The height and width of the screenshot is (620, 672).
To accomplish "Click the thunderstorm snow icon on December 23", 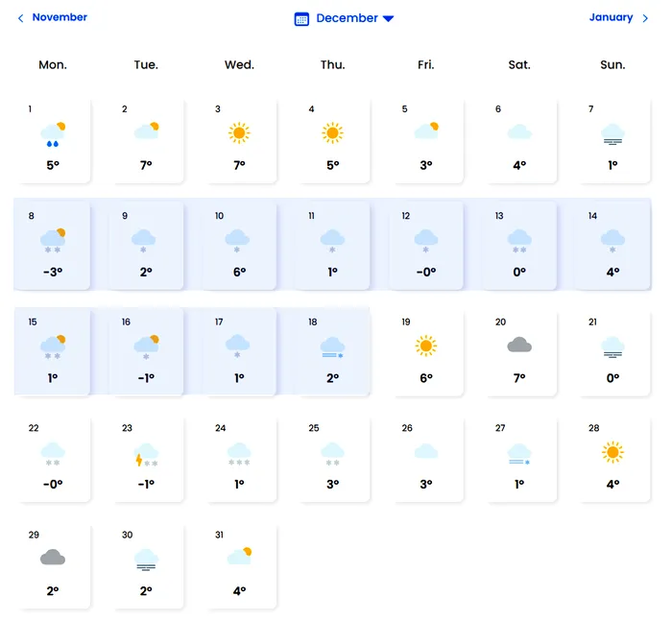I will click(146, 453).
